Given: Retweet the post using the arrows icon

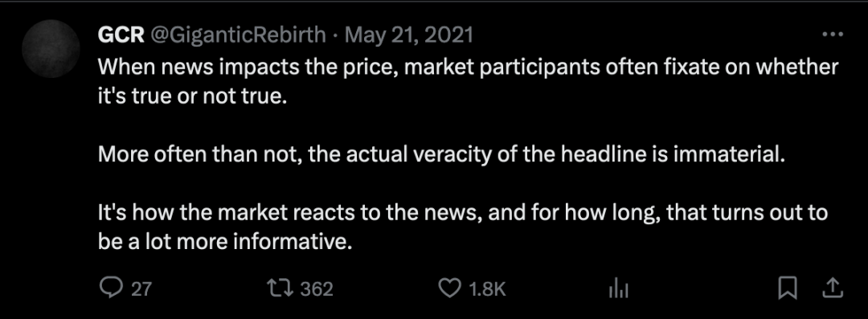Looking at the screenshot, I should coord(280,288).
